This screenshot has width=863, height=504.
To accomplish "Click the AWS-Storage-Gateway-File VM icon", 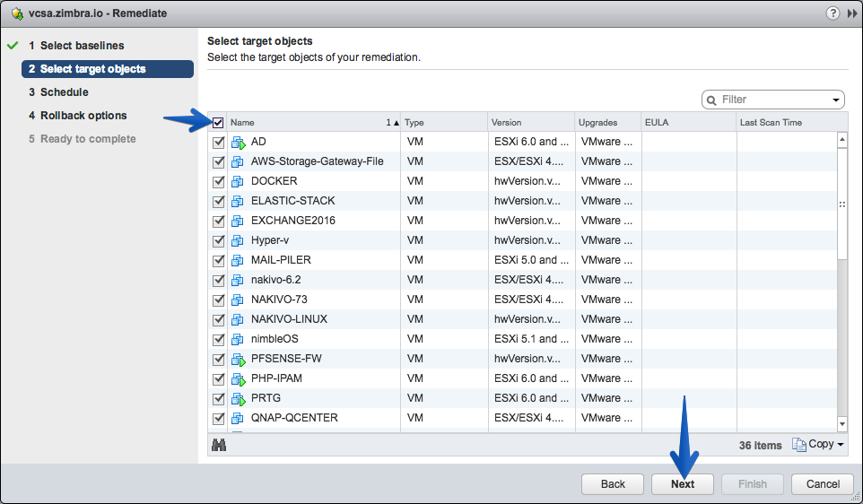I will 237,161.
